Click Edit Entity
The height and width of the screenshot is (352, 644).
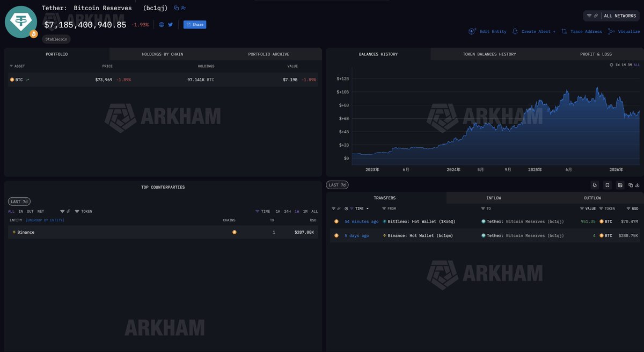click(487, 32)
